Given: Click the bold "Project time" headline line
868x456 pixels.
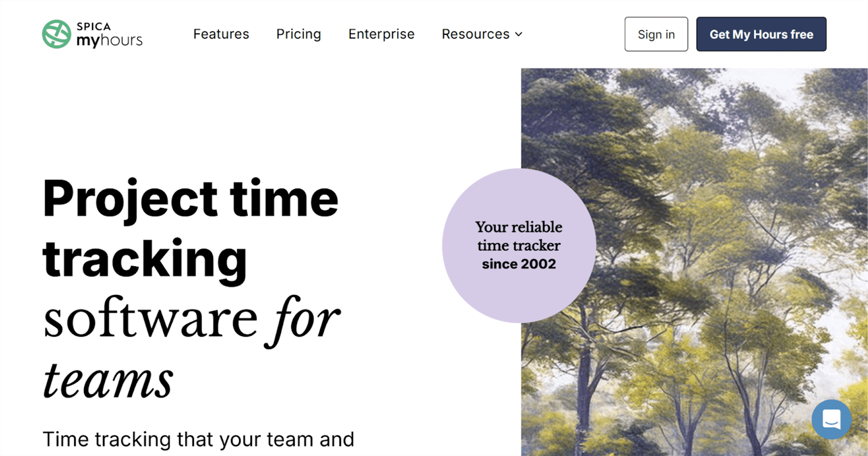Looking at the screenshot, I should 190,199.
